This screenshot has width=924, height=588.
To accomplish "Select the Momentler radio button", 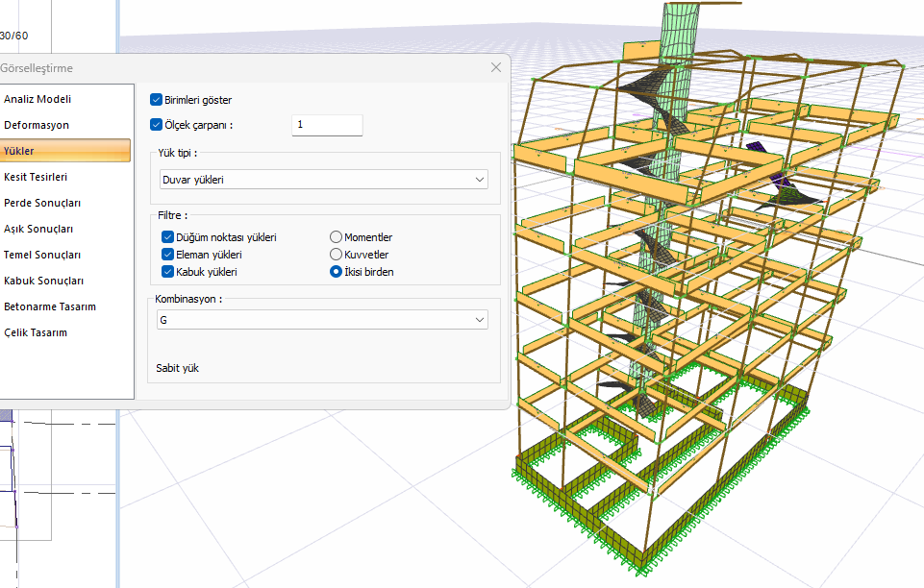I will [336, 237].
